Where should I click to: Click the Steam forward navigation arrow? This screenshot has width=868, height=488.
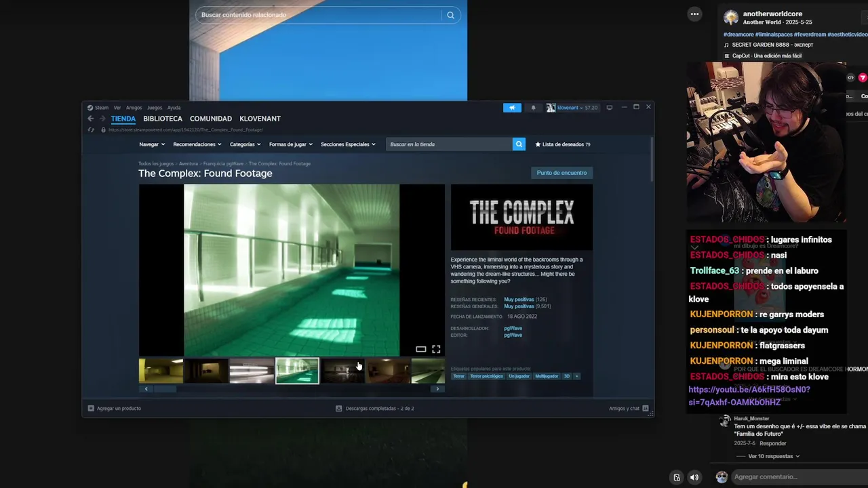(102, 119)
